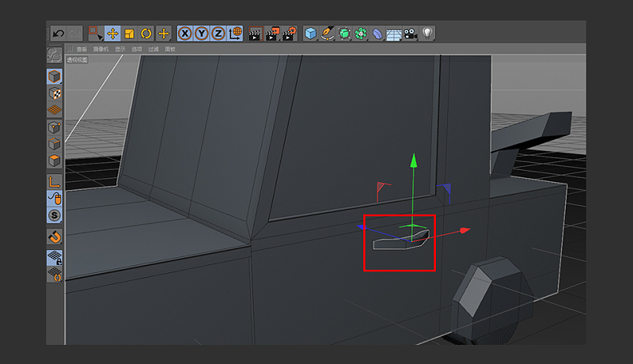
Task: Render to Picture Viewer icon
Action: (272, 33)
